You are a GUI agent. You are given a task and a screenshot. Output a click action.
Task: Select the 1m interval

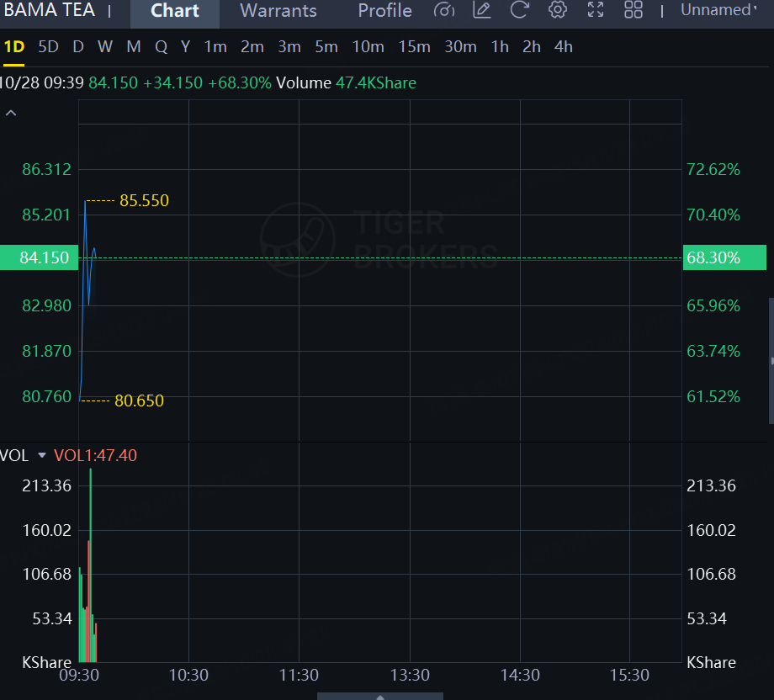click(215, 47)
